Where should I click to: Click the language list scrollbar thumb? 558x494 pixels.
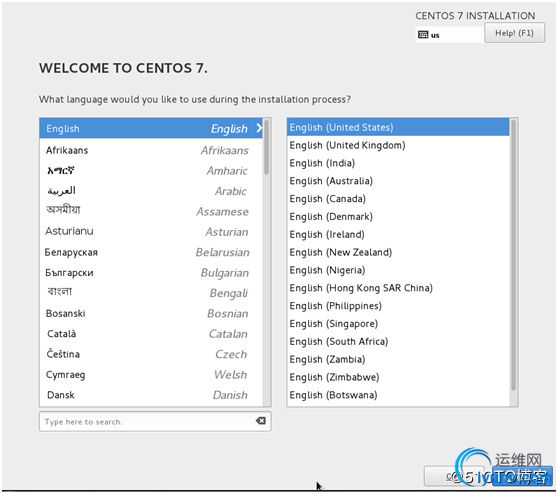(x=267, y=147)
